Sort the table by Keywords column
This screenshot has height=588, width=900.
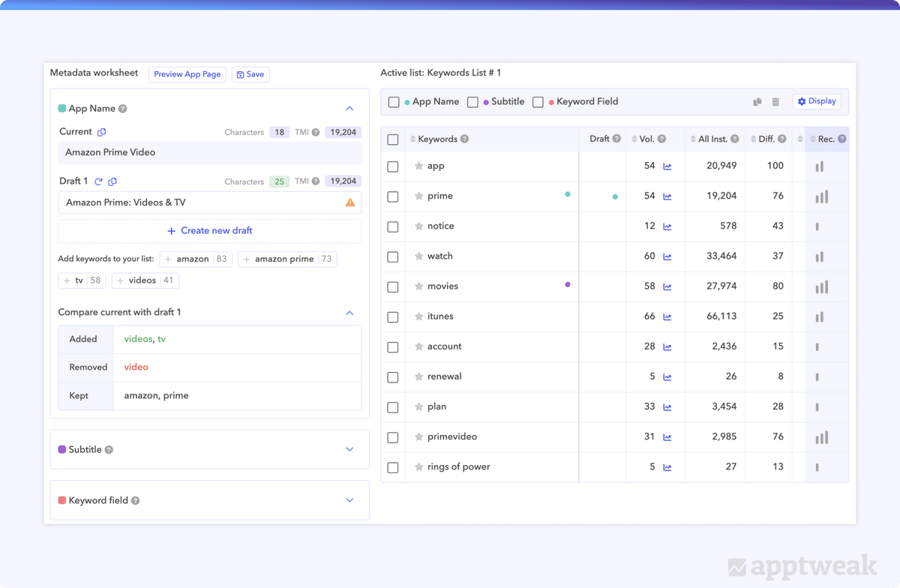pos(412,139)
